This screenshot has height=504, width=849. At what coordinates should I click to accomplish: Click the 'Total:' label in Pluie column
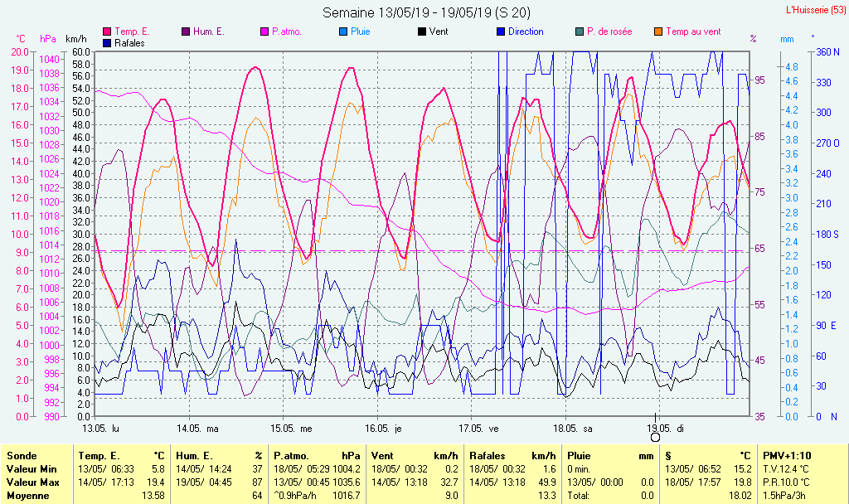point(579,496)
